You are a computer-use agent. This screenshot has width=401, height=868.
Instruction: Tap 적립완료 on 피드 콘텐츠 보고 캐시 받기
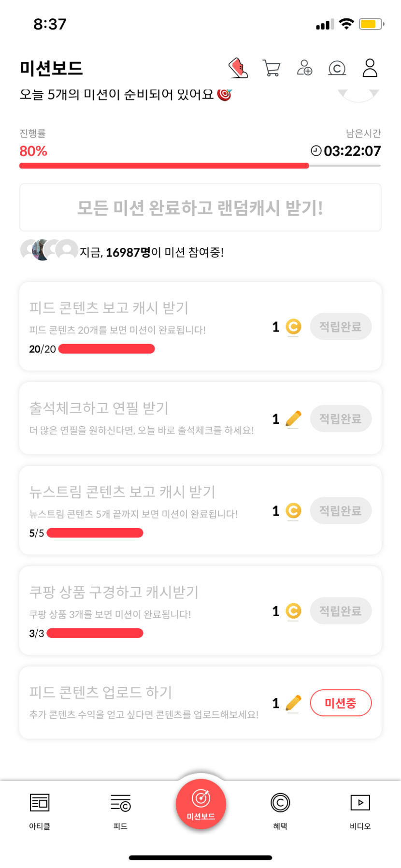(x=341, y=327)
